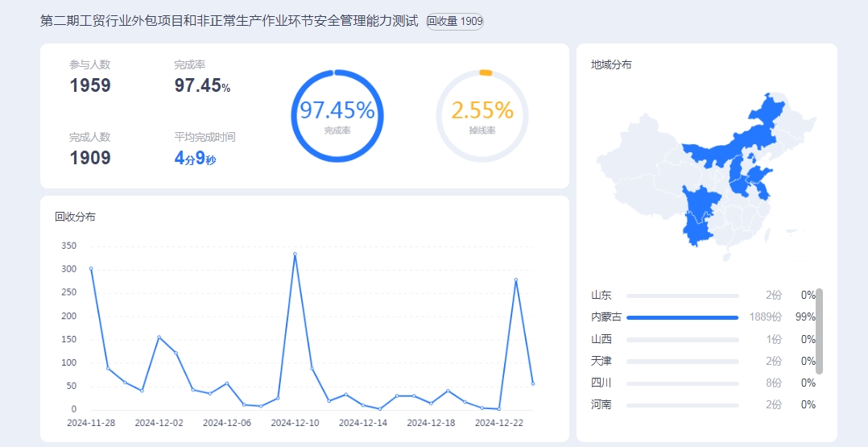The height and width of the screenshot is (447, 868).
Task: Click the survey title at the top
Action: (x=229, y=22)
